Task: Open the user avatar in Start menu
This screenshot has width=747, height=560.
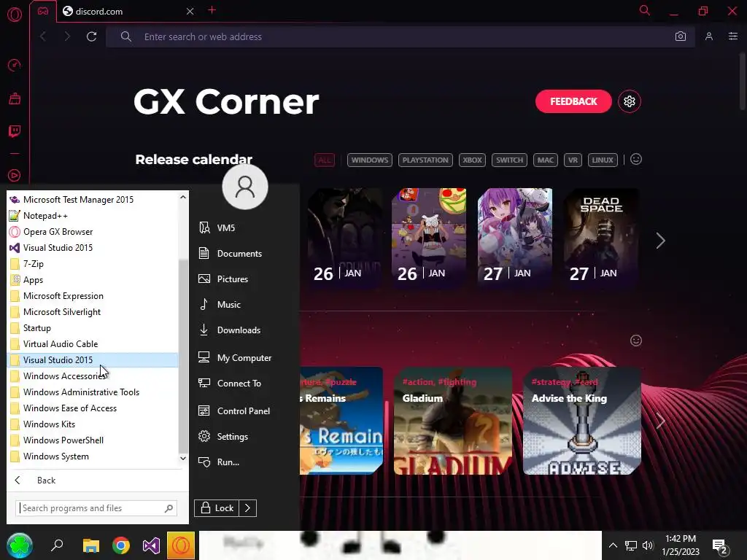Action: (245, 187)
